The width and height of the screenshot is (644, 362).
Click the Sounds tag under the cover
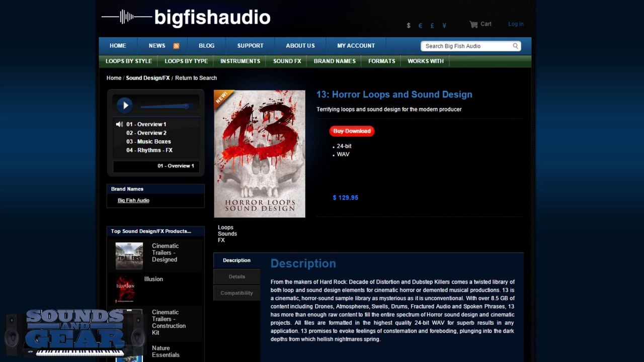coord(227,234)
